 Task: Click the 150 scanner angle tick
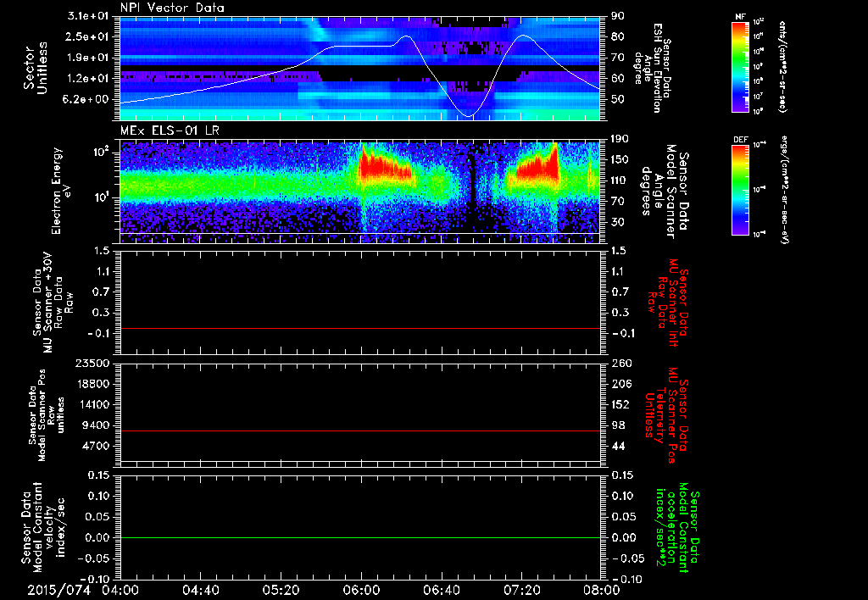620,160
